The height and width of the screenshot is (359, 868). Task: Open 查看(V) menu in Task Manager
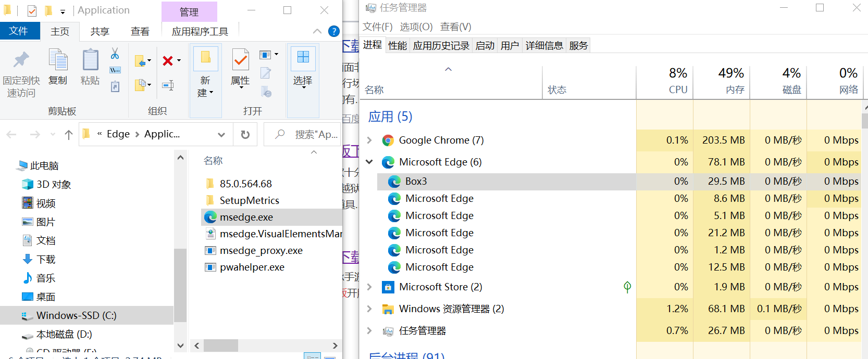[456, 27]
